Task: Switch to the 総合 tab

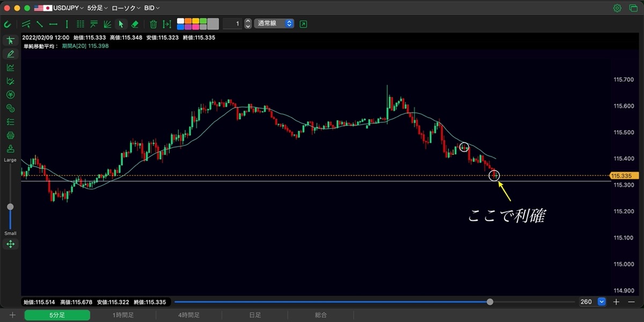Action: [x=321, y=315]
